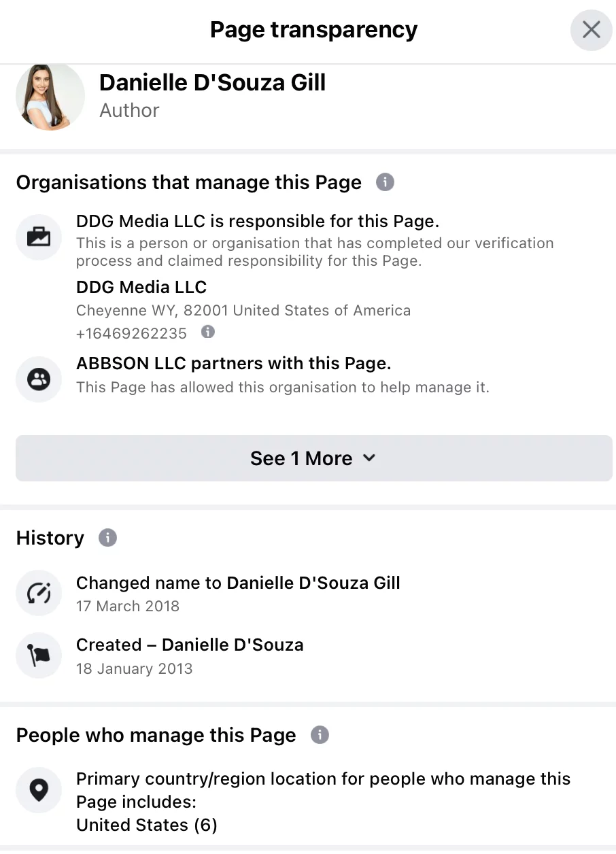616x854 pixels.
Task: Click info icon beside People who manage this Page
Action: tap(320, 735)
